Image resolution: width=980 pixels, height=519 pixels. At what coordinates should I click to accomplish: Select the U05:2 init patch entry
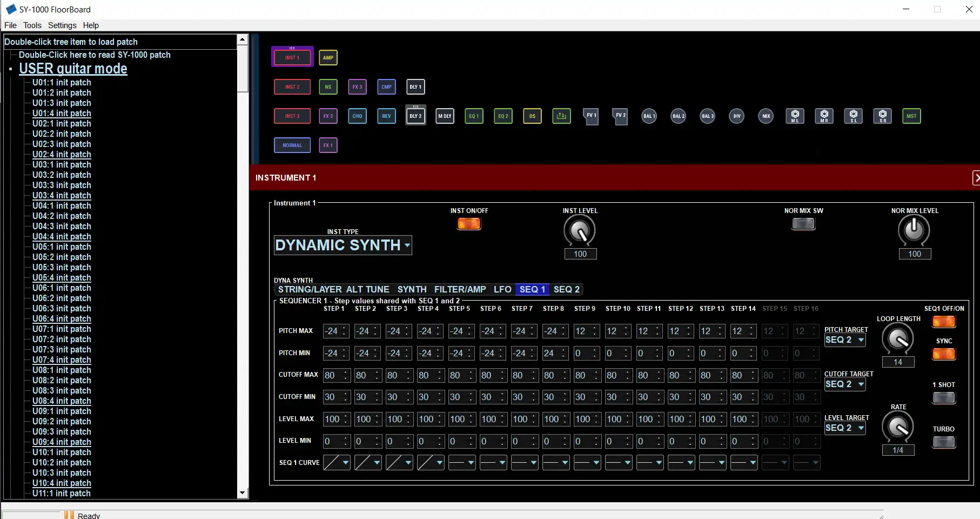pos(61,257)
